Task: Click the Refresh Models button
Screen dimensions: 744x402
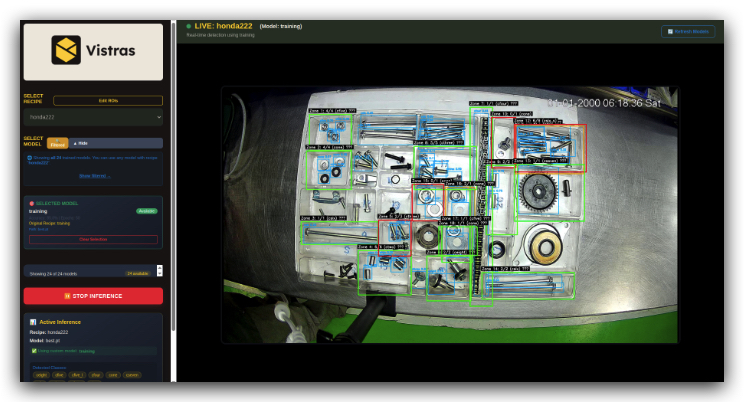Action: [x=688, y=32]
